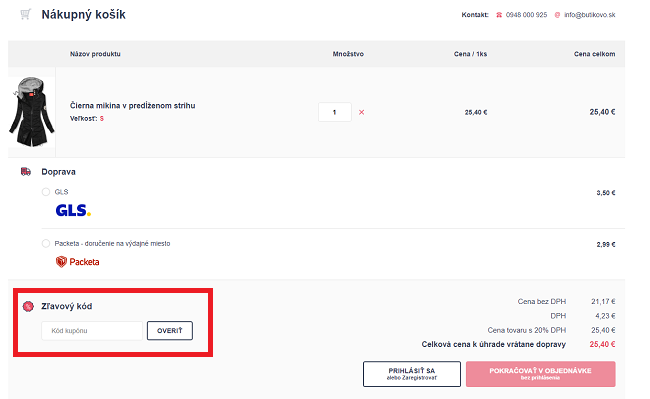Click the GLS carrier logo
The width and height of the screenshot is (650, 399).
tap(73, 210)
